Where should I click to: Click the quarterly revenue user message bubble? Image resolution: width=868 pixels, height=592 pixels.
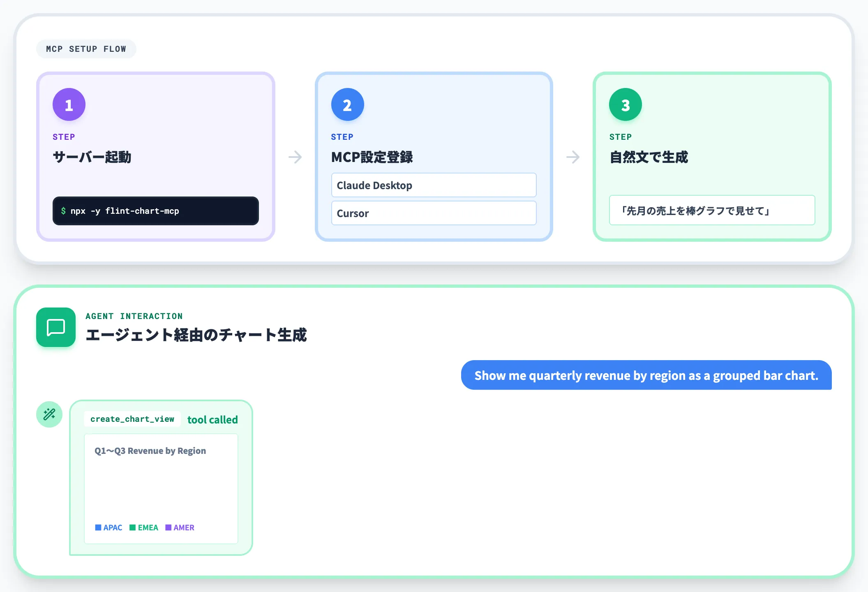[x=646, y=375]
